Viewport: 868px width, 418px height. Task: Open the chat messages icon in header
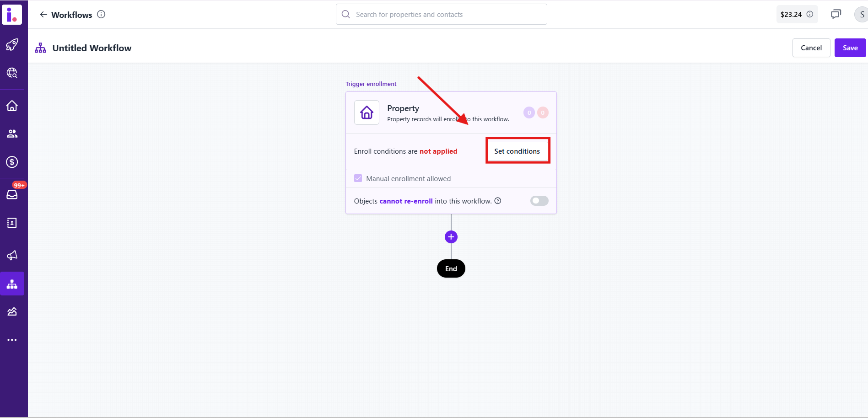[836, 14]
